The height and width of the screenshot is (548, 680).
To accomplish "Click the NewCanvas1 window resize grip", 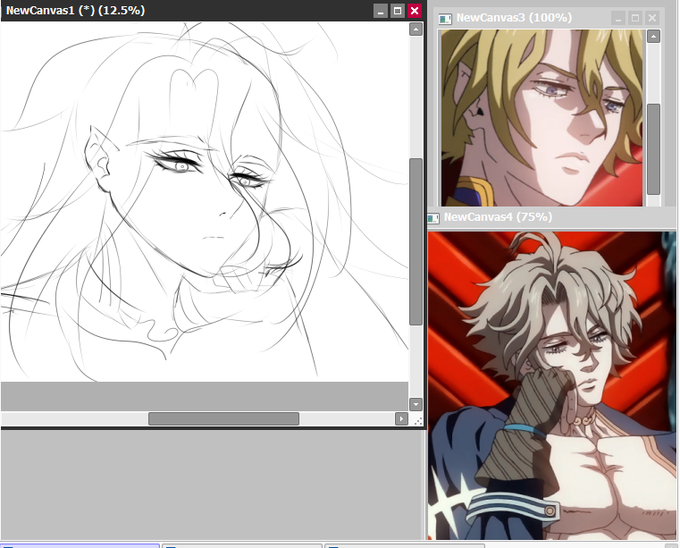I will (418, 421).
